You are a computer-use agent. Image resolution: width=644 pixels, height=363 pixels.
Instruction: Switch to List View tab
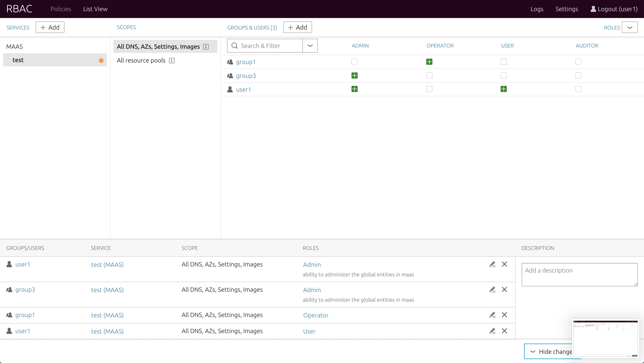click(95, 9)
